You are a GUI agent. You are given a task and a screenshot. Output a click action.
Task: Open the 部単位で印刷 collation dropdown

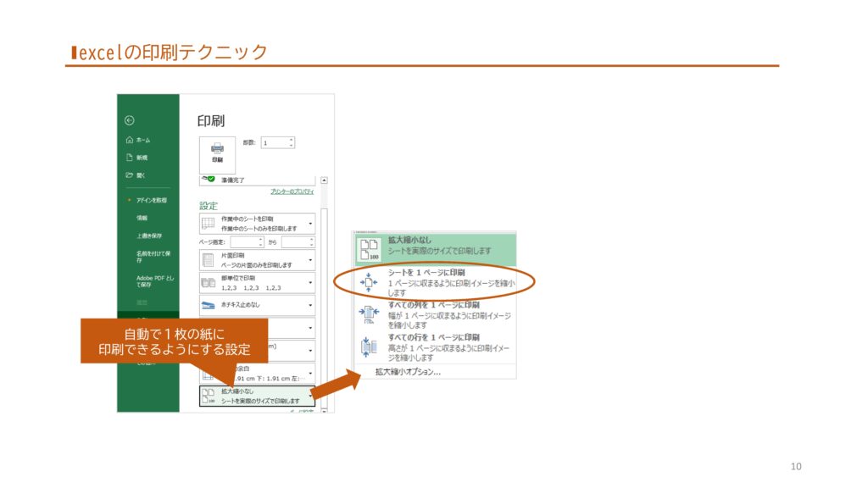pyautogui.click(x=310, y=283)
